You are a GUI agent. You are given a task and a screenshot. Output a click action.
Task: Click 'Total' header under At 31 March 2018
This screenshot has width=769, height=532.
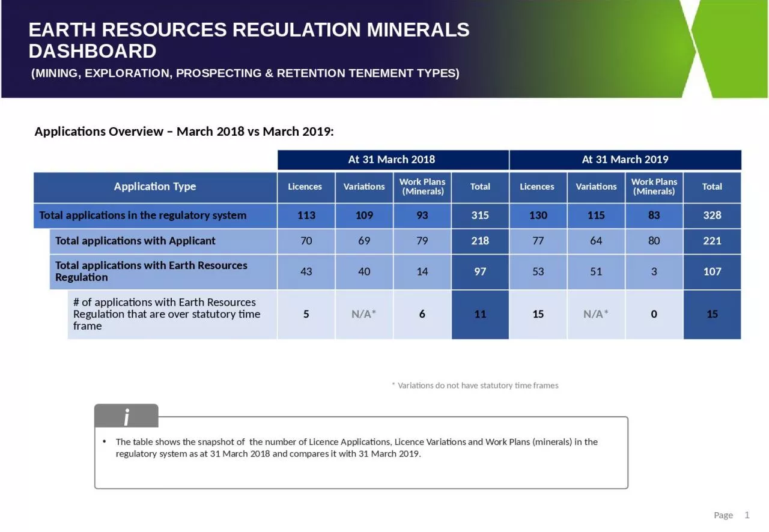(x=480, y=187)
